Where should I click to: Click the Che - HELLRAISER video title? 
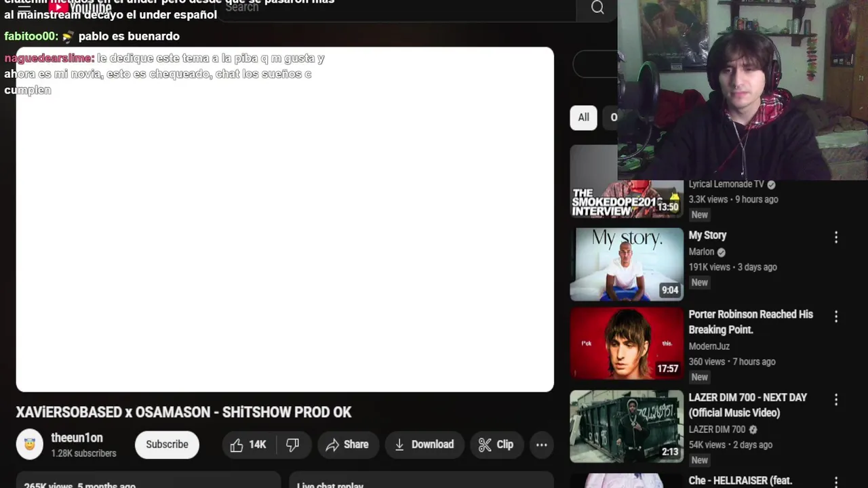point(741,481)
